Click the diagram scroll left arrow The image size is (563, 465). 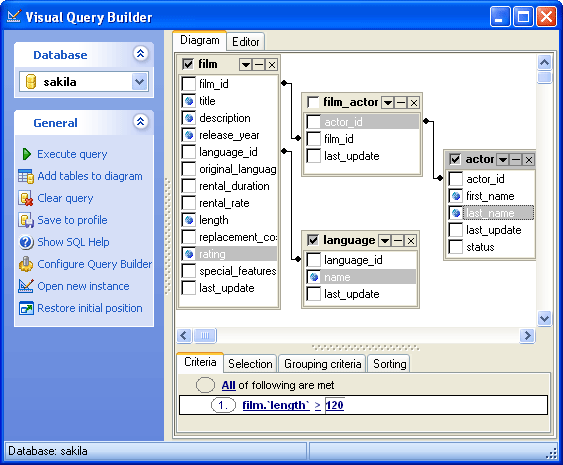point(184,336)
